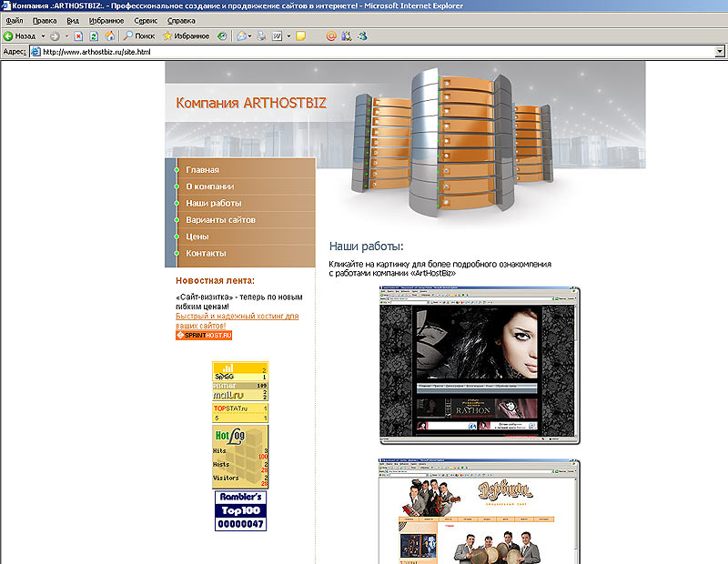Screen dimensions: 728x564
Task: Click the Search (Поиск) magnifier button
Action: point(139,35)
